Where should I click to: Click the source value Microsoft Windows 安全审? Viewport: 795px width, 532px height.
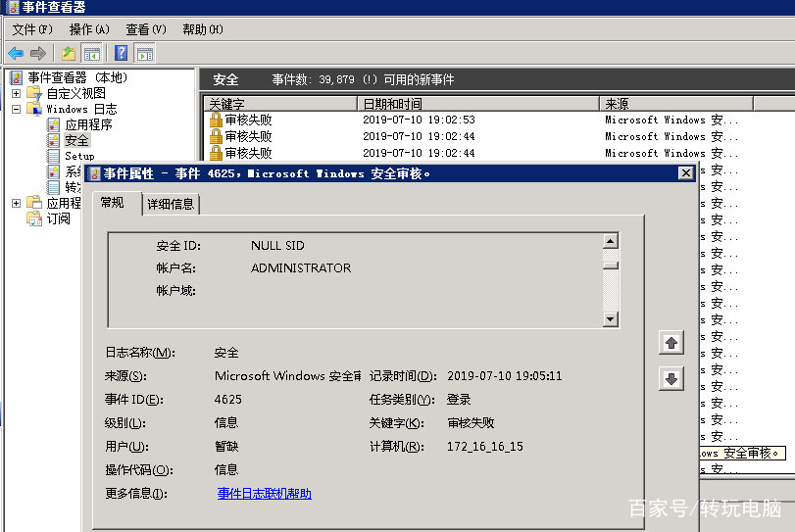pos(287,376)
